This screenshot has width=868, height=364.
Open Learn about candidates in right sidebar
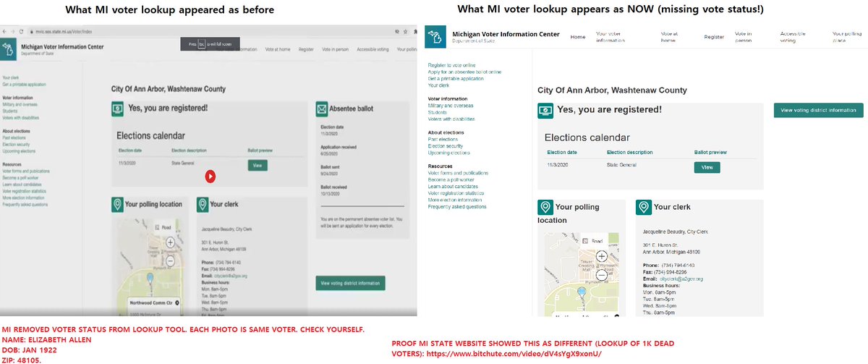tap(453, 187)
